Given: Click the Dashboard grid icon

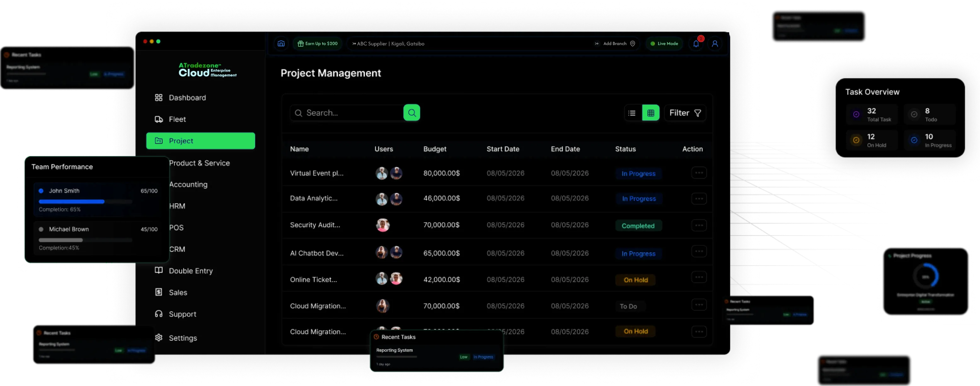Looking at the screenshot, I should point(159,98).
